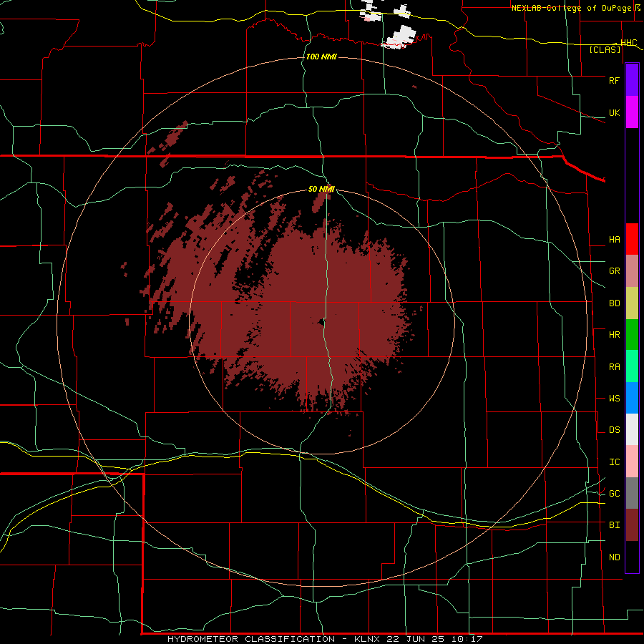Screen dimensions: 644x644
Task: Click the purple RF color swatch
Action: coord(632,80)
